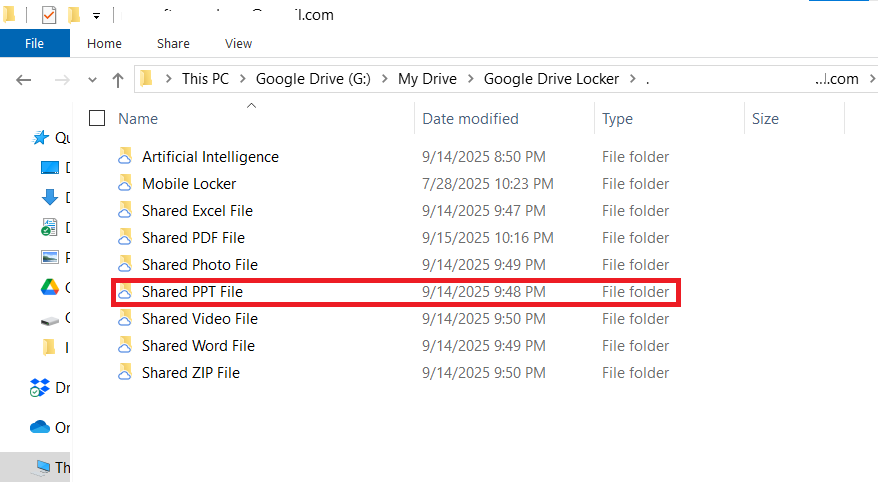Screen dimensions: 878x482
Task: Switch to the Share ribbon tab
Action: (x=173, y=44)
